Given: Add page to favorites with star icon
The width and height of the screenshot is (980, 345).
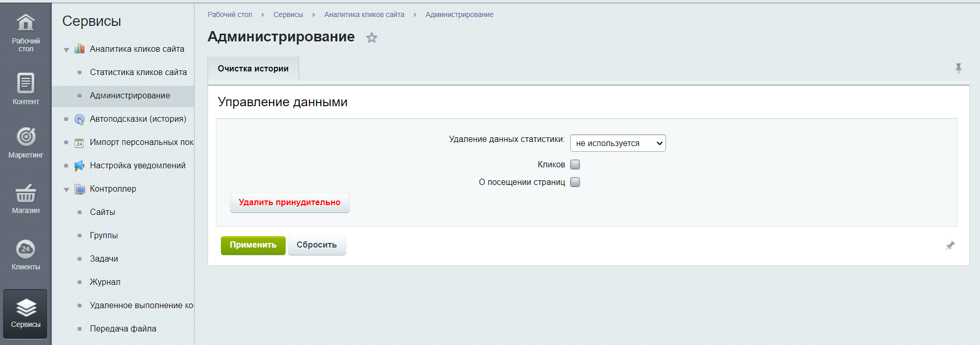Looking at the screenshot, I should click(x=372, y=38).
